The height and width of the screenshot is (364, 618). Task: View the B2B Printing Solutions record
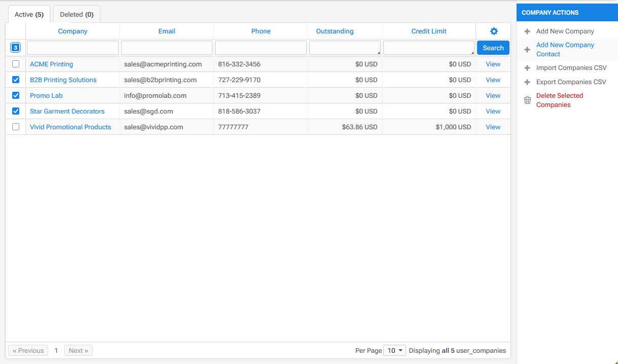pyautogui.click(x=493, y=80)
